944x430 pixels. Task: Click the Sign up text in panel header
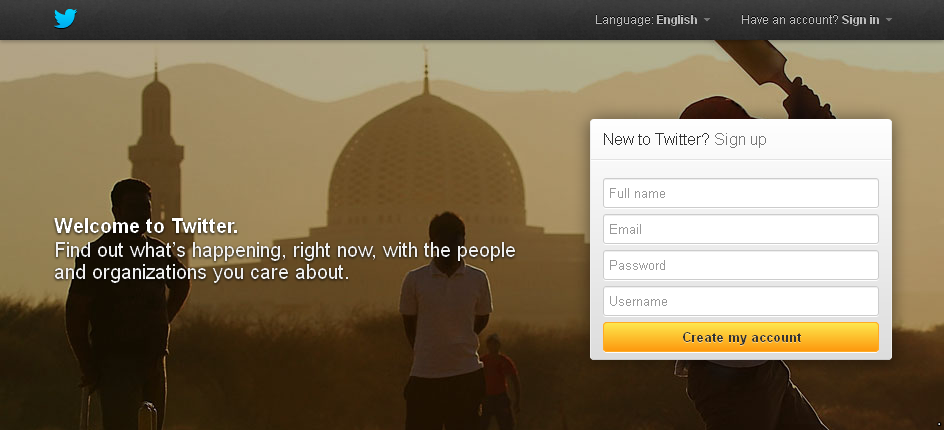click(x=740, y=140)
